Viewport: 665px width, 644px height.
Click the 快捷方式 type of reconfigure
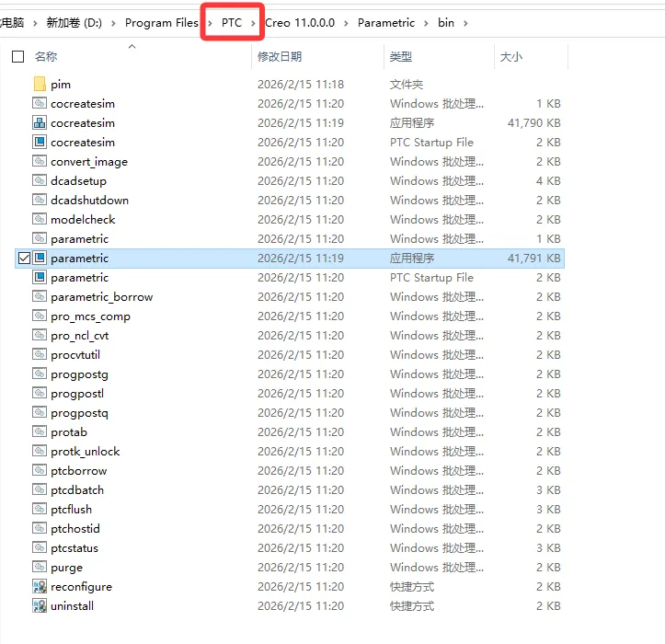[412, 586]
